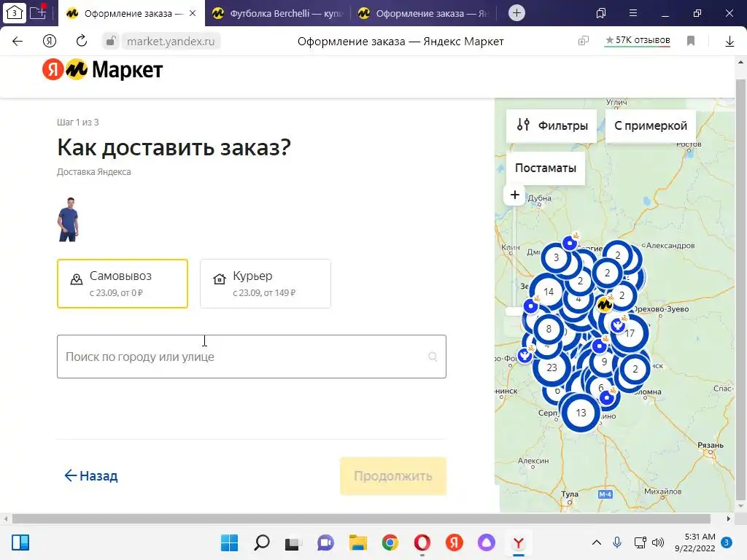Open Yandex Browser (Y) on taskbar
Viewport: 747px width, 560px height.
(519, 542)
